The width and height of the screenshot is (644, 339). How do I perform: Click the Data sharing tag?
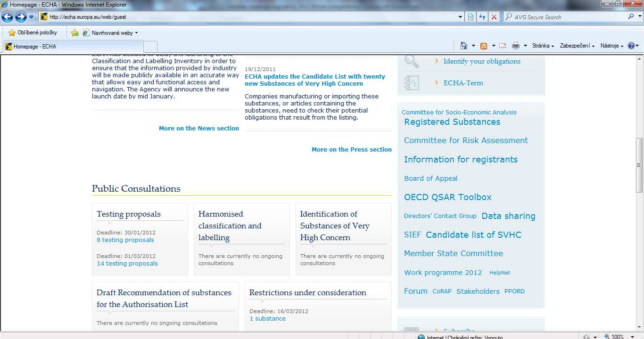[508, 216]
